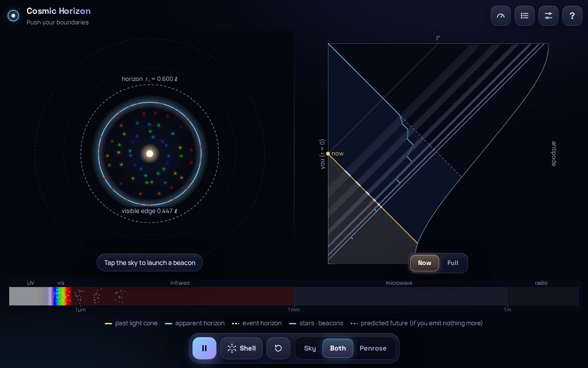
Task: Click the 'radio' spectrum label
Action: coord(541,283)
